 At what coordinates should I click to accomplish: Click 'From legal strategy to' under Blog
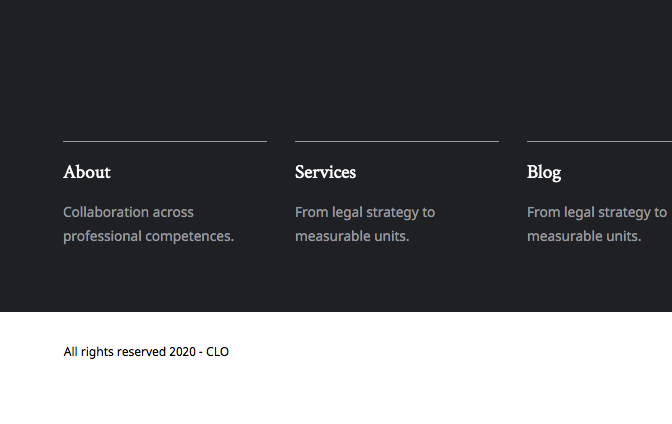pos(597,212)
